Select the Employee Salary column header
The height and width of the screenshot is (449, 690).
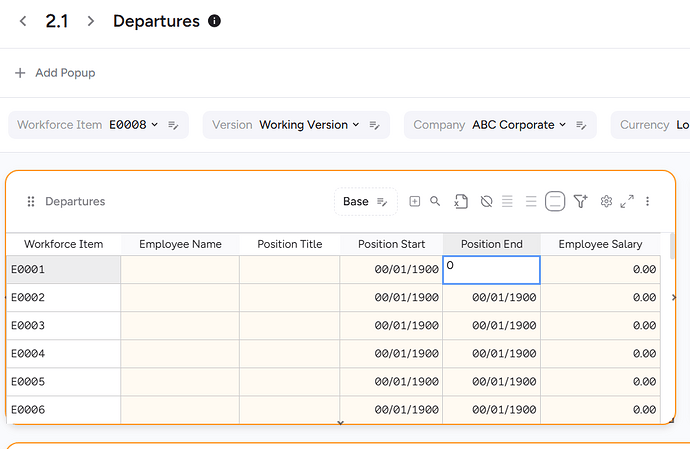pyautogui.click(x=600, y=244)
